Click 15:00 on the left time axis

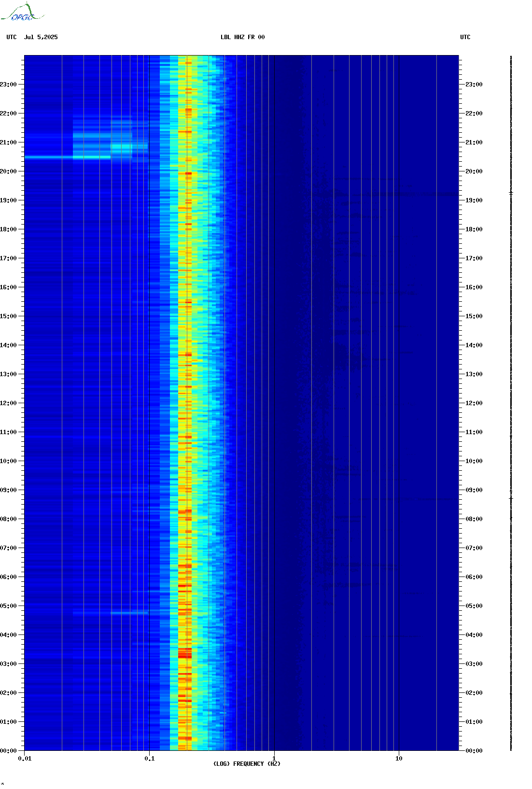click(8, 316)
